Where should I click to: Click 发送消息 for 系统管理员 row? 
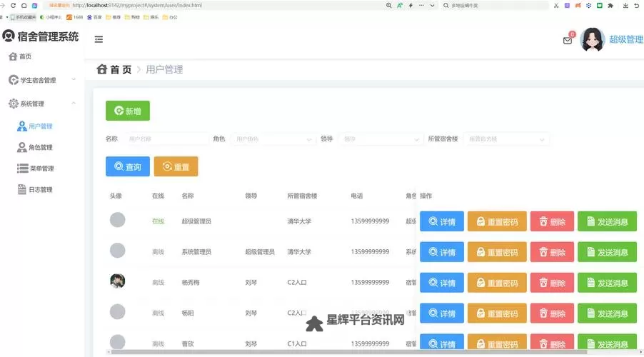[607, 252]
